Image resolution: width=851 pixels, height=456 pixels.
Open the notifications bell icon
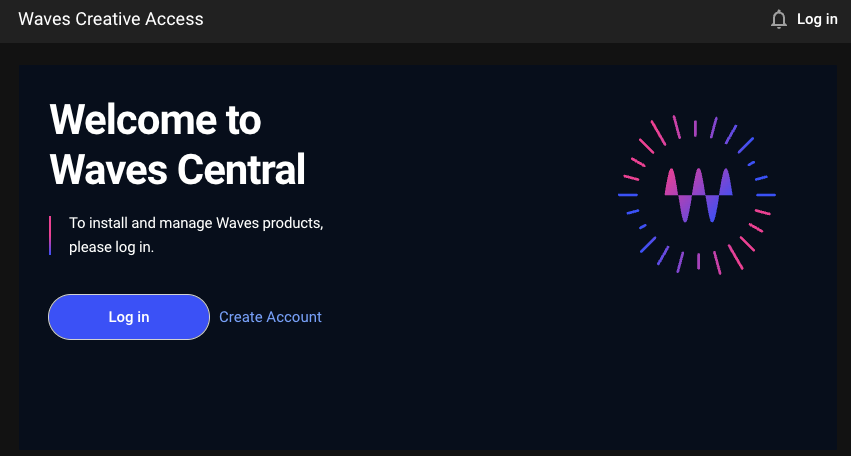(x=779, y=19)
